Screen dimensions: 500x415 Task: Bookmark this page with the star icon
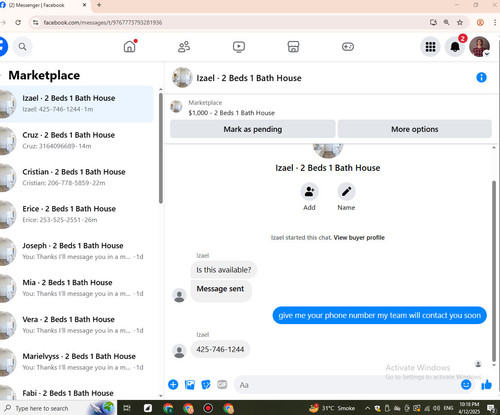click(x=460, y=22)
